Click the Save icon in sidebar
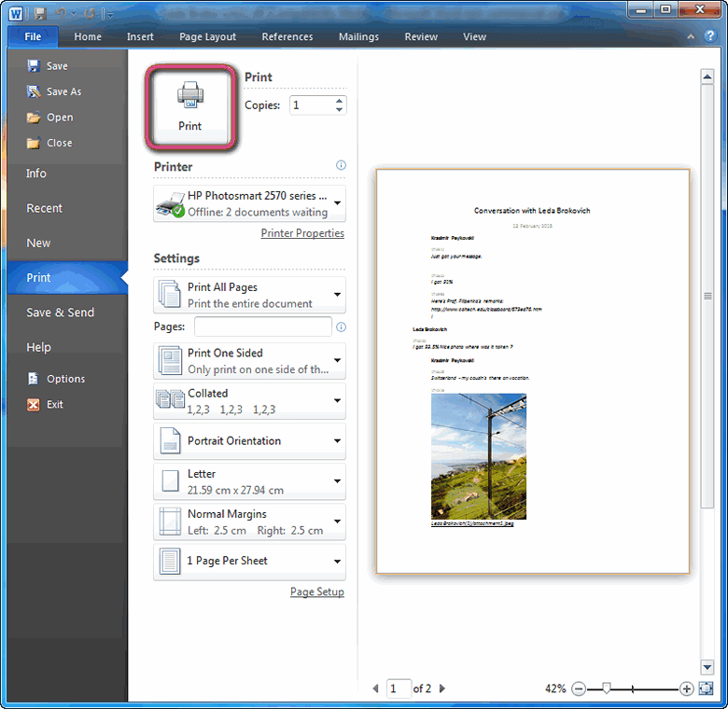This screenshot has height=709, width=728. tap(34, 66)
